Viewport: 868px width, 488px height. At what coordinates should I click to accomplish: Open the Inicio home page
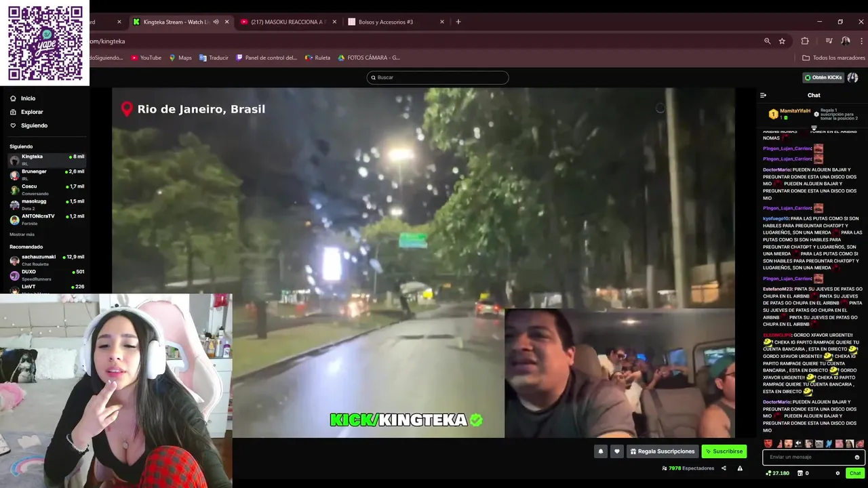pyautogui.click(x=23, y=98)
